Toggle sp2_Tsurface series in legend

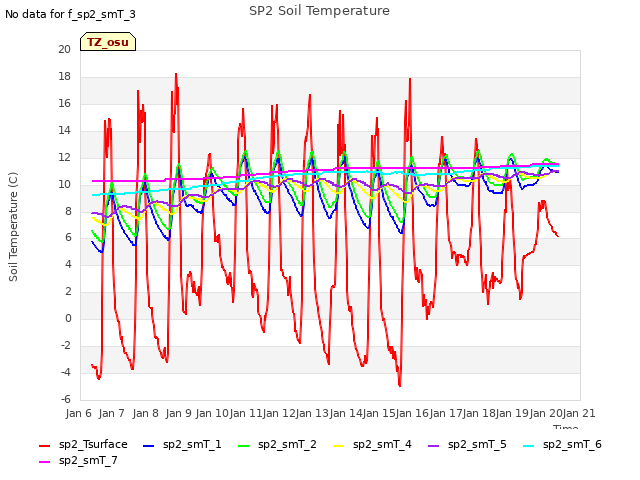tap(83, 444)
